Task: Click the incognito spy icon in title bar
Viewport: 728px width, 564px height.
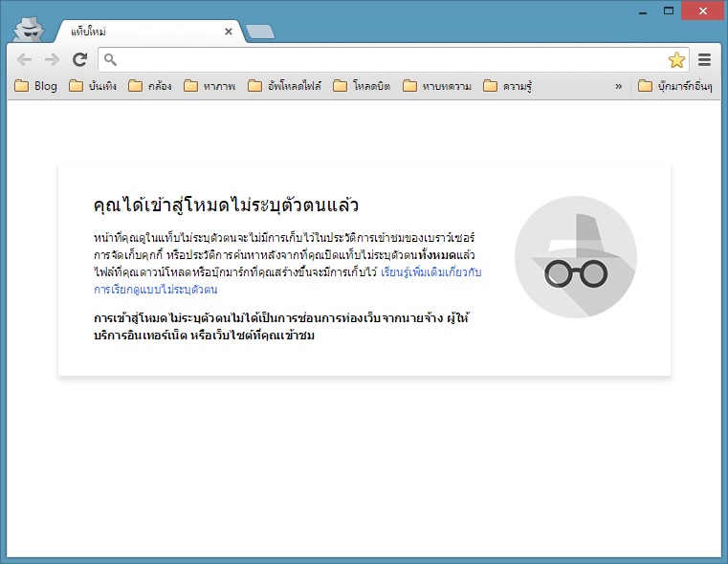Action: coord(29,30)
